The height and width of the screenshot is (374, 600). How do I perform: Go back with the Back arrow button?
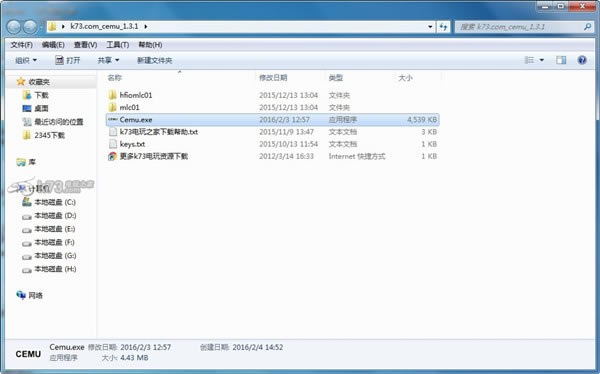pyautogui.click(x=14, y=27)
